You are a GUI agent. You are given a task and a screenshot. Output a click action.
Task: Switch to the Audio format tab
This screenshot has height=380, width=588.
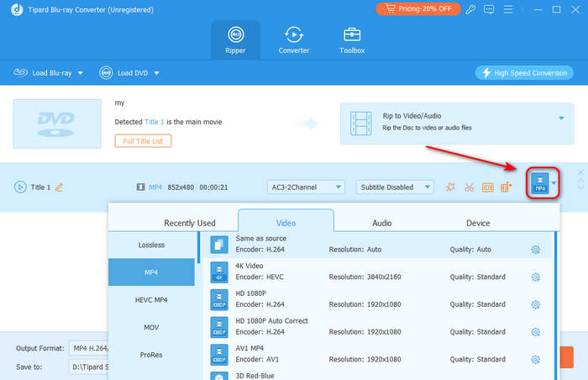[381, 223]
